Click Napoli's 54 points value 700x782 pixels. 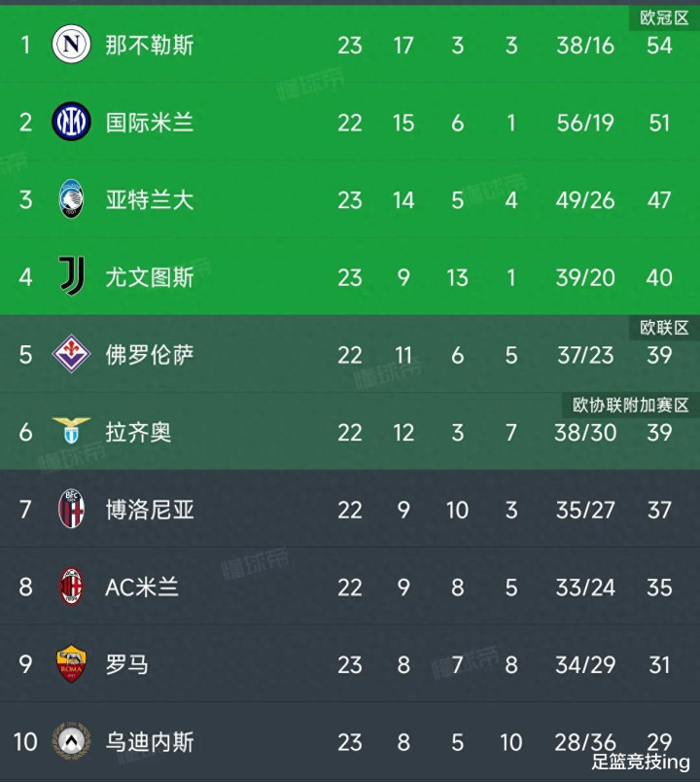tap(659, 46)
